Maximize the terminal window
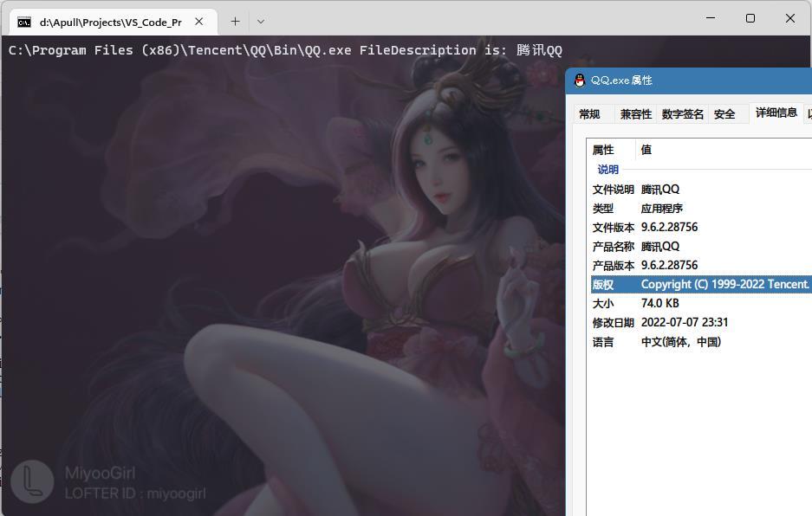Viewport: 812px width, 516px height. [750, 18]
